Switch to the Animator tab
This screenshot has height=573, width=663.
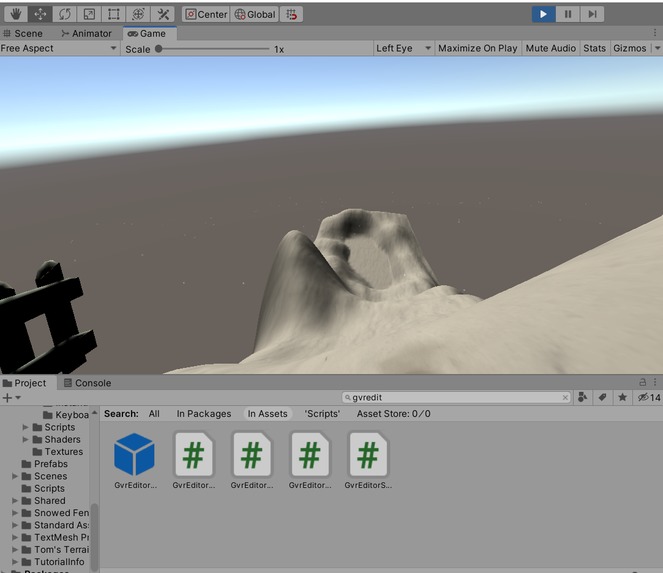[87, 33]
